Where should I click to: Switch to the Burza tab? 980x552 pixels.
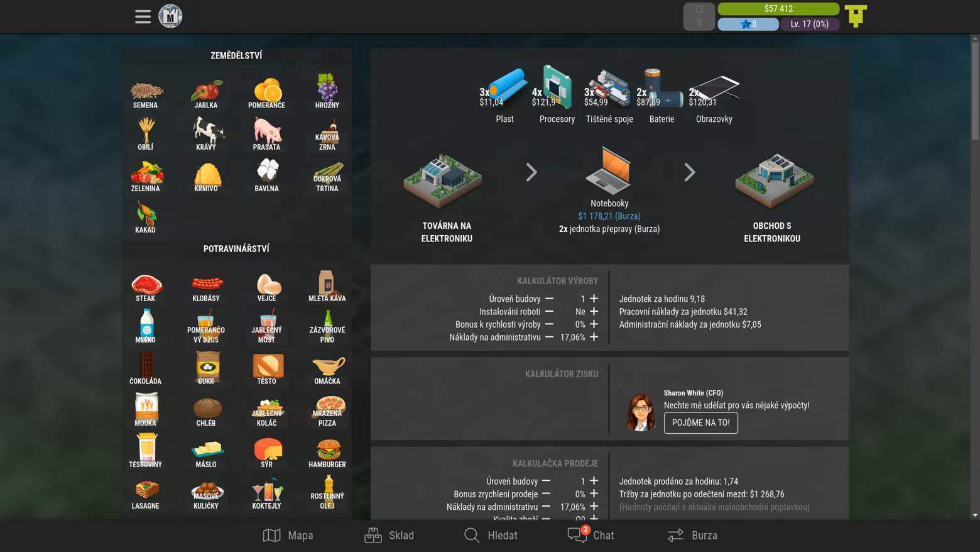[x=692, y=536]
